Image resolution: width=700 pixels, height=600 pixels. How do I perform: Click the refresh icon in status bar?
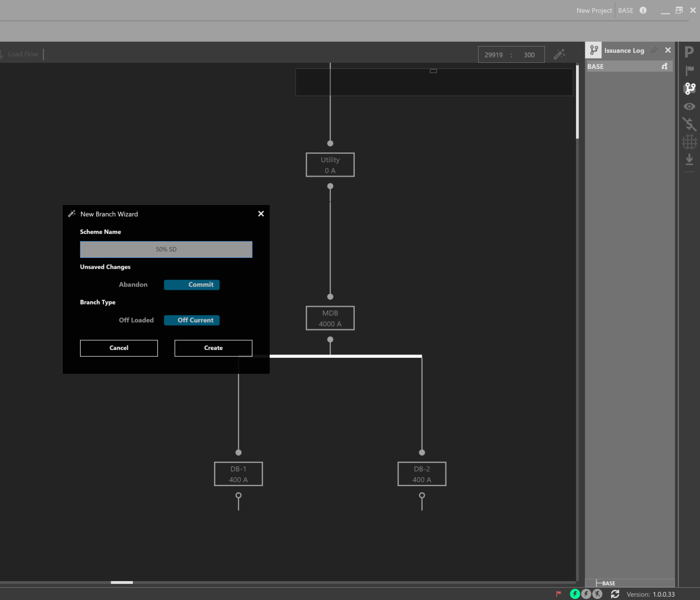pyautogui.click(x=615, y=594)
